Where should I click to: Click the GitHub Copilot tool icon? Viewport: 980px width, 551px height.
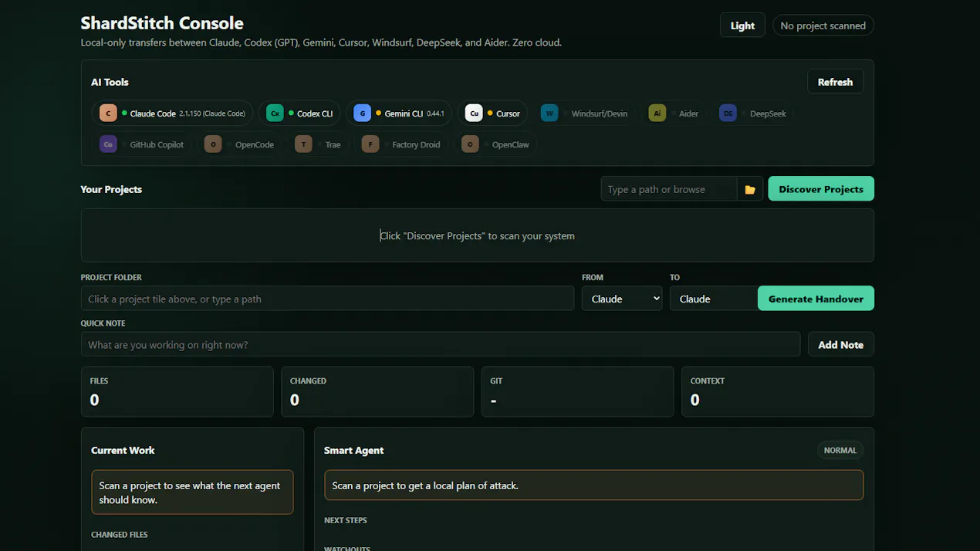coord(108,144)
